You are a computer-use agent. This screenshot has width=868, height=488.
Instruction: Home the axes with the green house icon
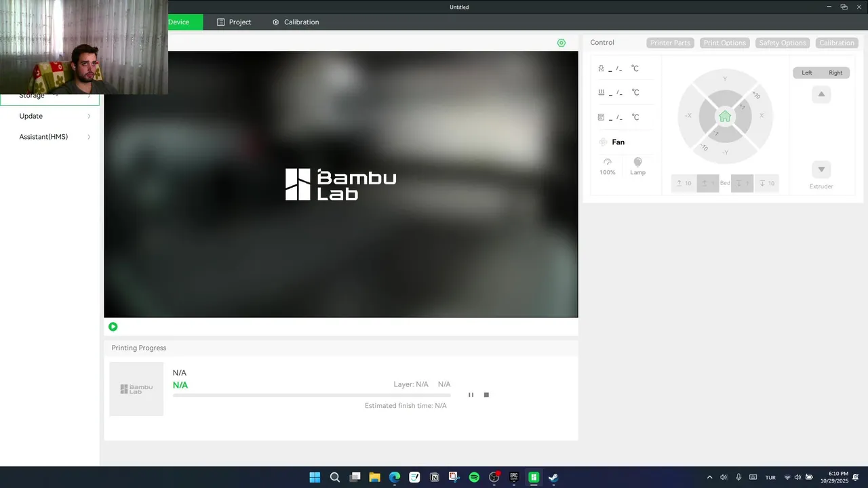coord(725,117)
